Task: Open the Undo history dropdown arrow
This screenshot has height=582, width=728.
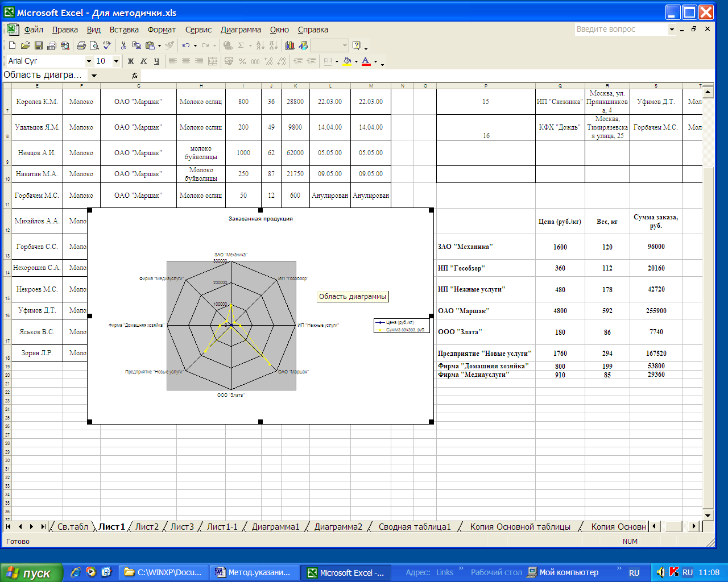Action: (x=195, y=45)
